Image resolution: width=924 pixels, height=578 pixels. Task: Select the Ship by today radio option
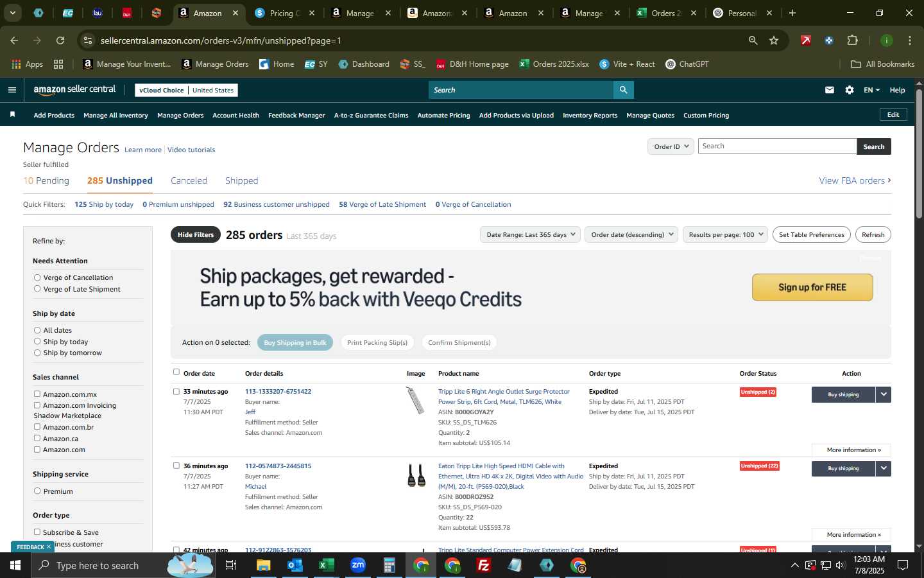[37, 342]
